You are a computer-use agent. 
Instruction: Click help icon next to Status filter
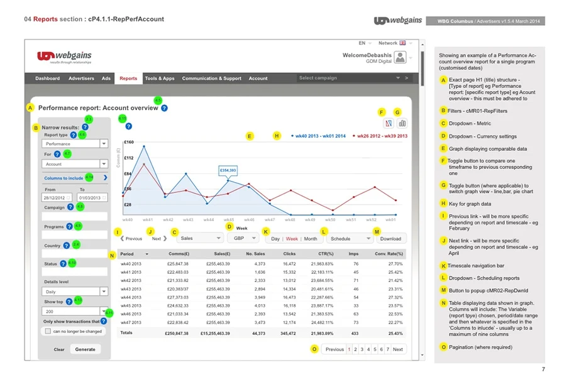coord(63,264)
